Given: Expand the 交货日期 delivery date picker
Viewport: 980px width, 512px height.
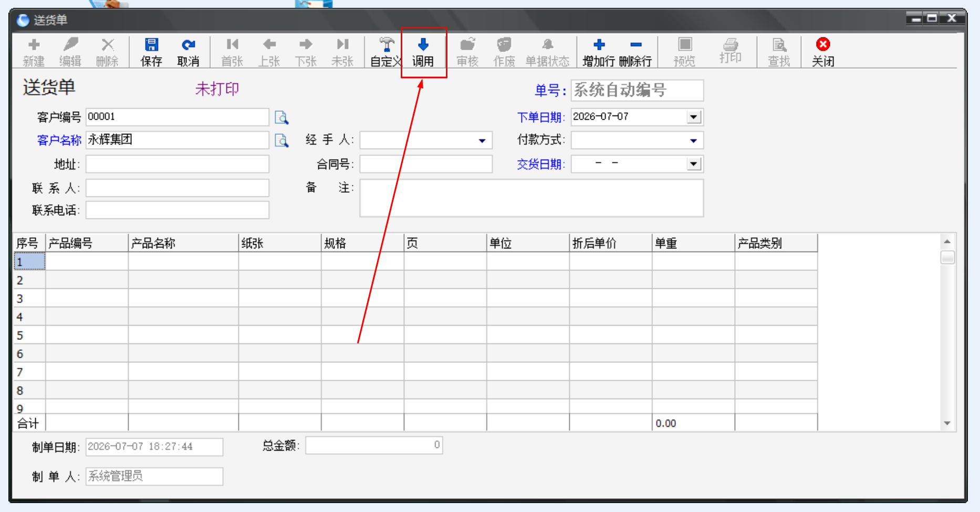Looking at the screenshot, I should pyautogui.click(x=694, y=164).
